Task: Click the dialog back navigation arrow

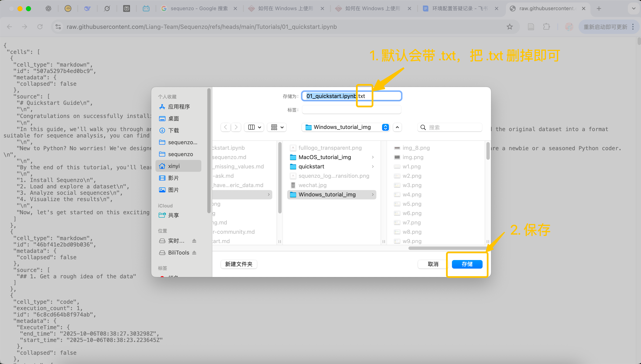Action: [x=226, y=127]
